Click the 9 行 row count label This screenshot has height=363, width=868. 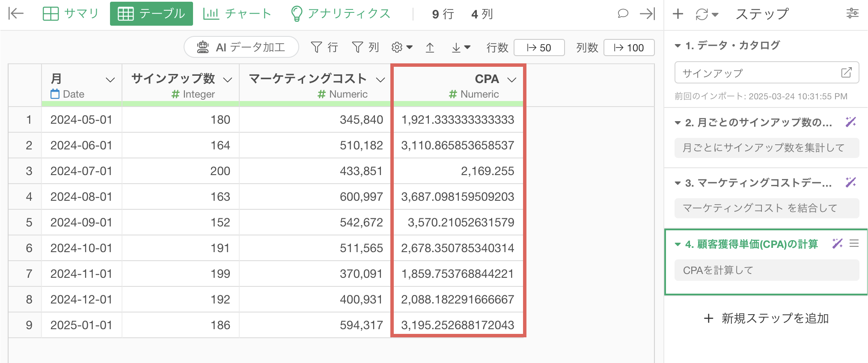pyautogui.click(x=443, y=15)
